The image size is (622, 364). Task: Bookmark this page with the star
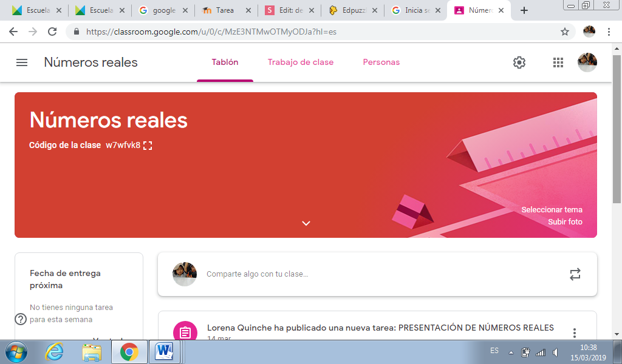point(565,32)
